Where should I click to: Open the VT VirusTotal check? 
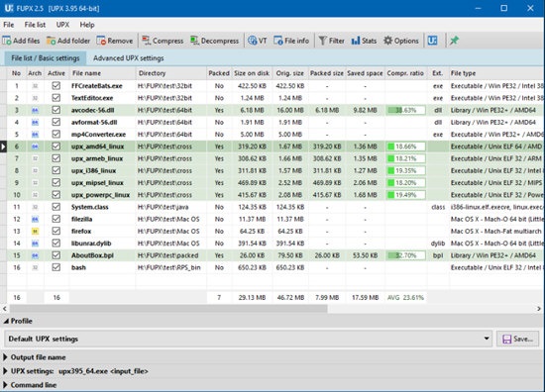point(253,41)
